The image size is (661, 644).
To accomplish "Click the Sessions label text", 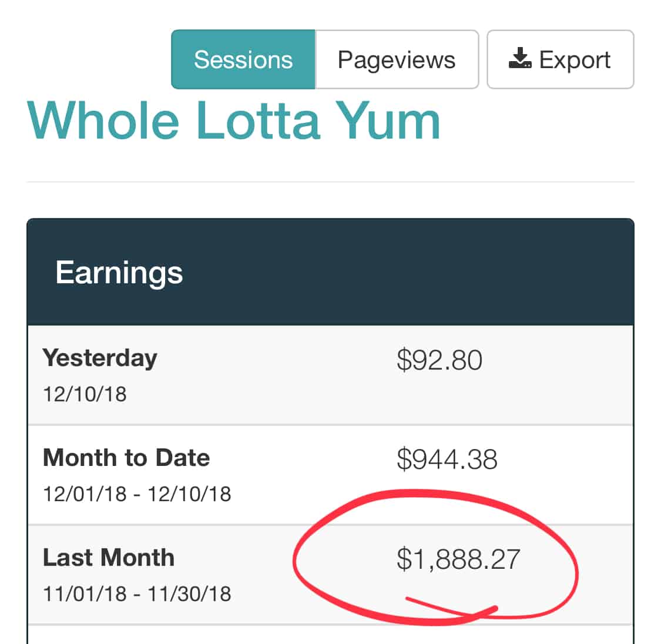I will (243, 59).
